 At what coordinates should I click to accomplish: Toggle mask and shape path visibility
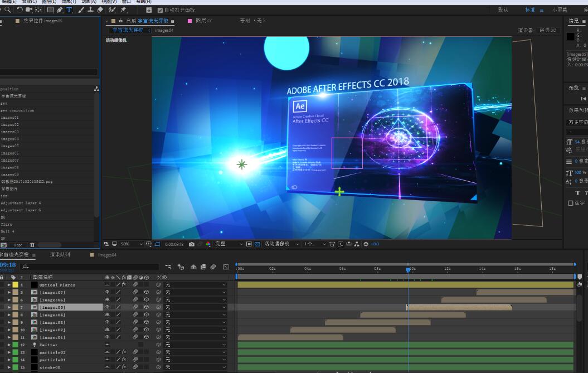pos(157,244)
